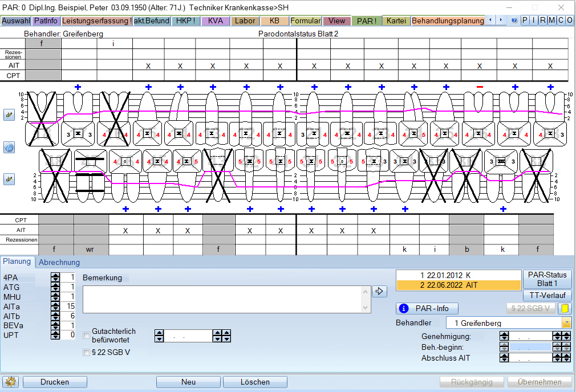Click the upper probe icon left of upper jaw
Viewport: 576px width, 392px height.
click(9, 115)
